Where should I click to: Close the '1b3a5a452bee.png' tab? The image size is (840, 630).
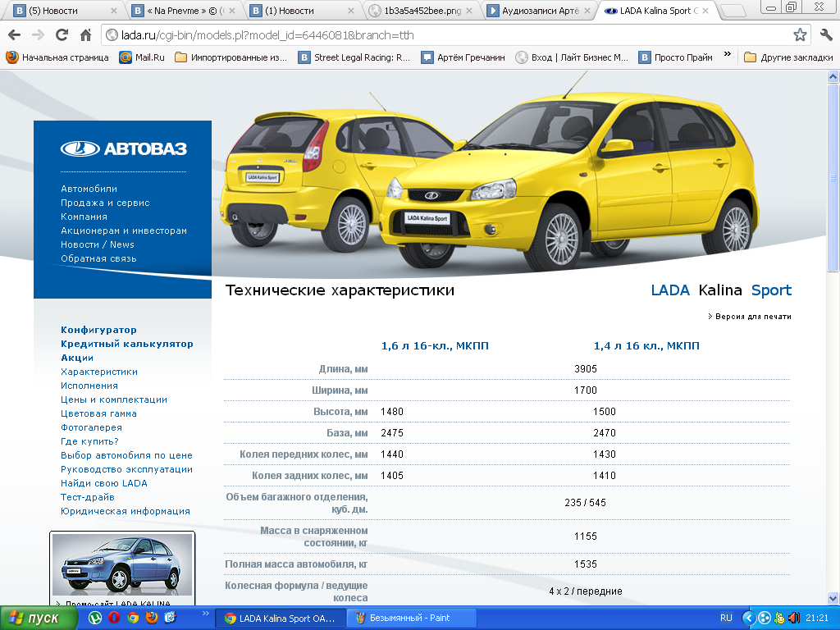click(469, 11)
